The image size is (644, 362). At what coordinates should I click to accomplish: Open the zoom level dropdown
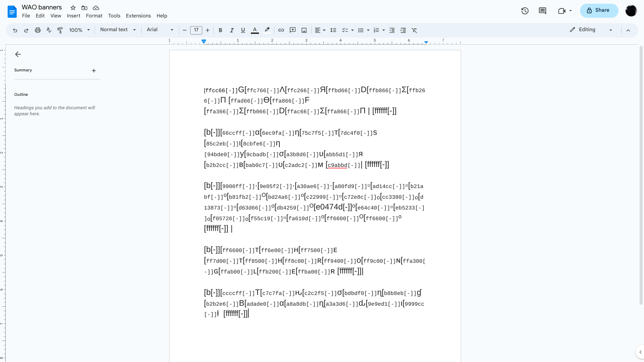tap(79, 30)
